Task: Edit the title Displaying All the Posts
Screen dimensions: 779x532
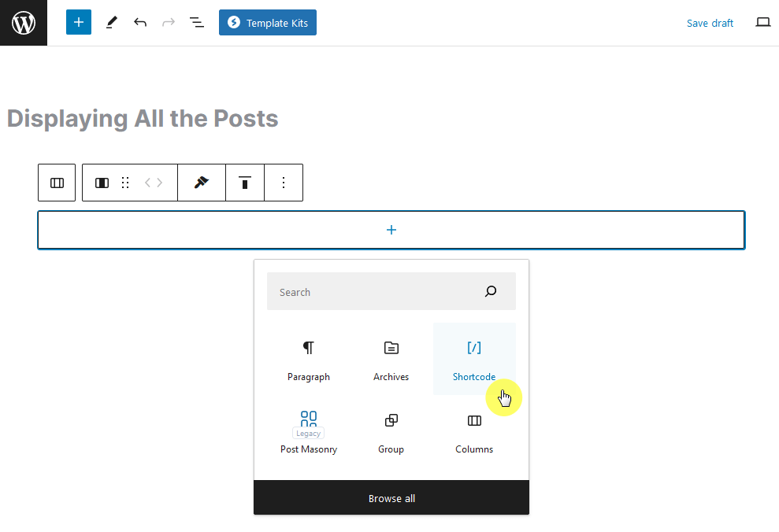Action: [143, 119]
